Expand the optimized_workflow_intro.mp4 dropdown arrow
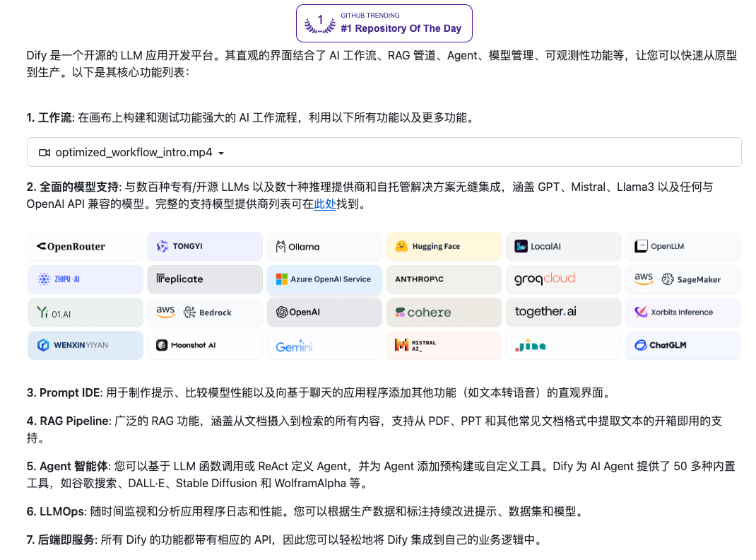Image resolution: width=756 pixels, height=560 pixels. (221, 153)
